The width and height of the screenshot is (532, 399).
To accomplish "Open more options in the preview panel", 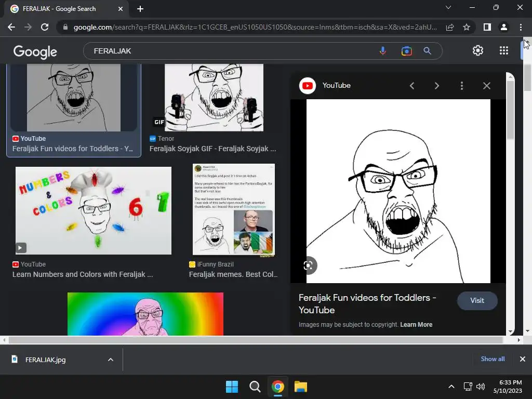I will tap(462, 86).
